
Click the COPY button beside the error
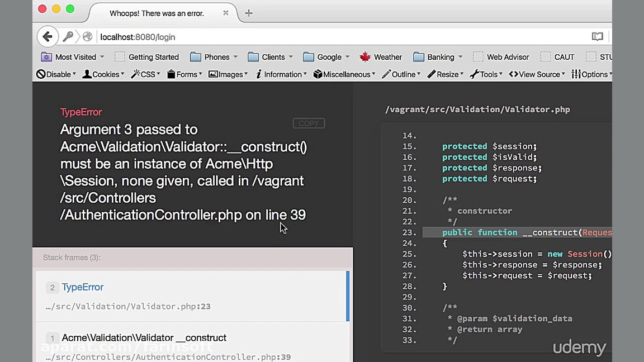(x=309, y=123)
